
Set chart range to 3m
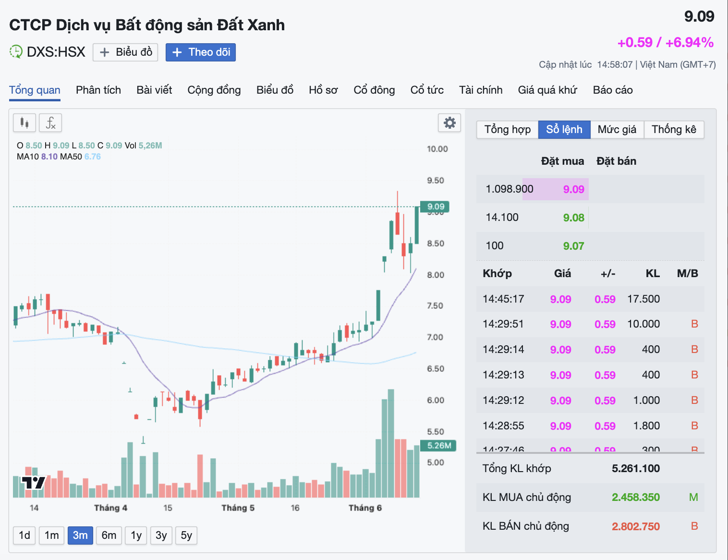click(80, 536)
